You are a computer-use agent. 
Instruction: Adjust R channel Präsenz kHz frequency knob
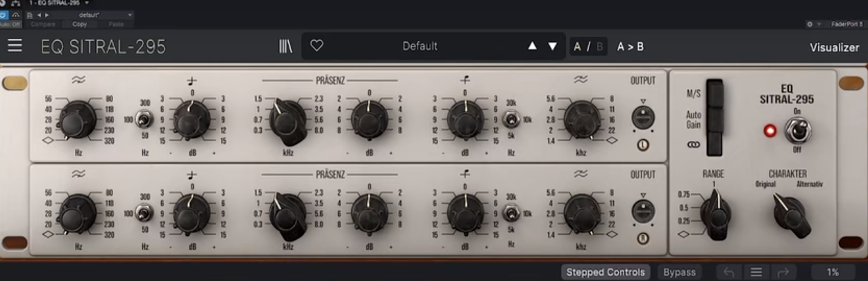pyautogui.click(x=287, y=213)
